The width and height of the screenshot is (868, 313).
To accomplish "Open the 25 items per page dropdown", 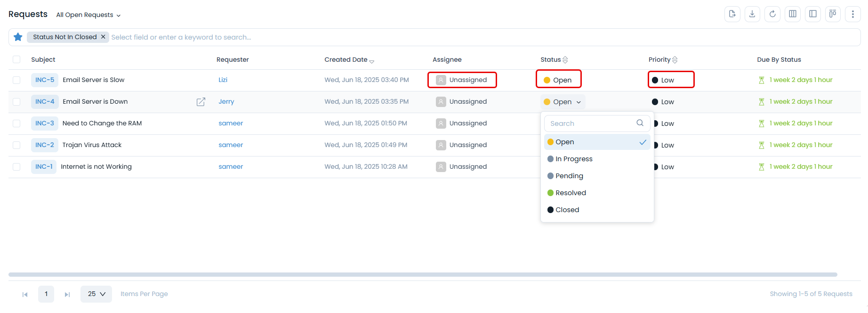I will pyautogui.click(x=96, y=294).
